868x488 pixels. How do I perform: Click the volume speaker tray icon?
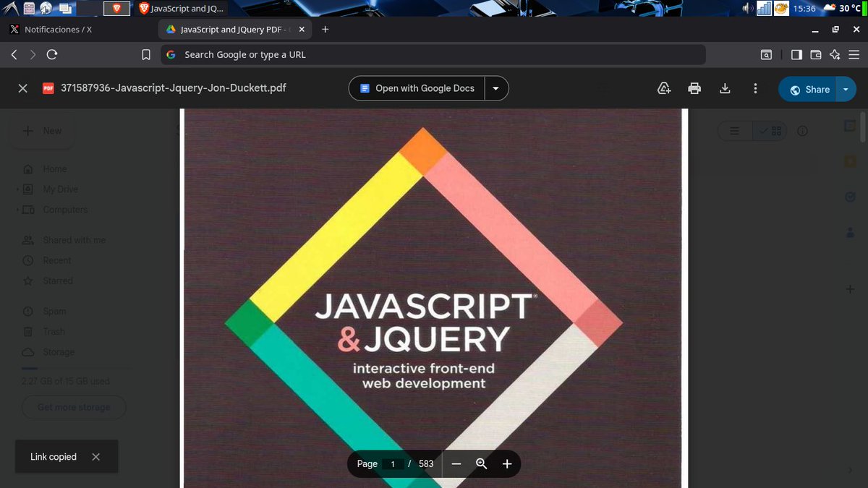point(748,9)
